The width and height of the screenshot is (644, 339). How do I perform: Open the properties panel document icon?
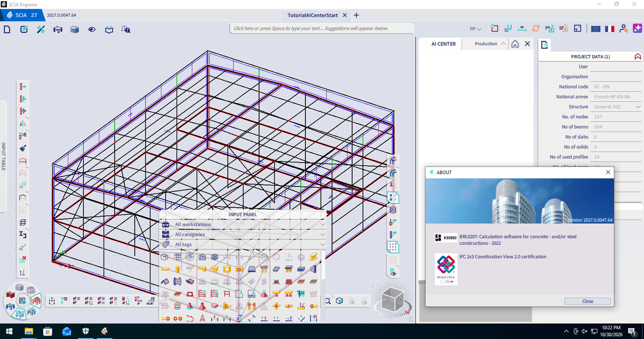pos(544,45)
